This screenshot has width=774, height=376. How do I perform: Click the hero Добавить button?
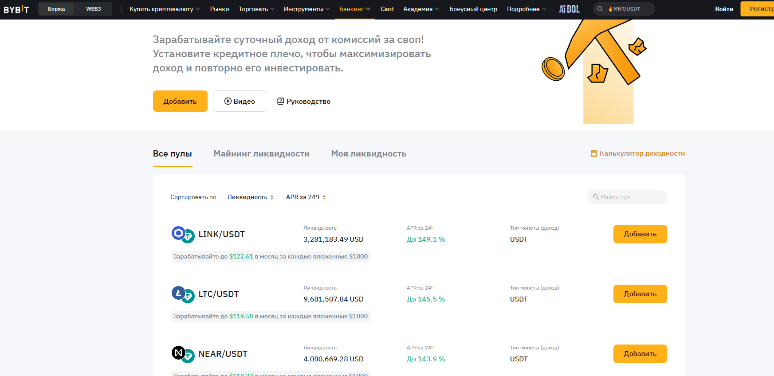pyautogui.click(x=180, y=101)
